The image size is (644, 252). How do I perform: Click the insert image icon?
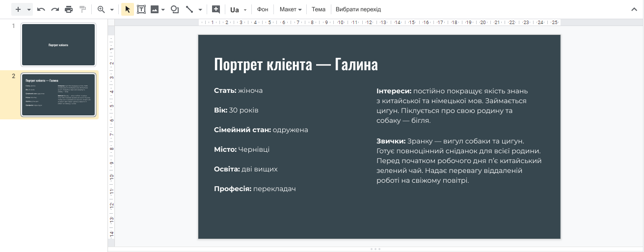point(155,9)
